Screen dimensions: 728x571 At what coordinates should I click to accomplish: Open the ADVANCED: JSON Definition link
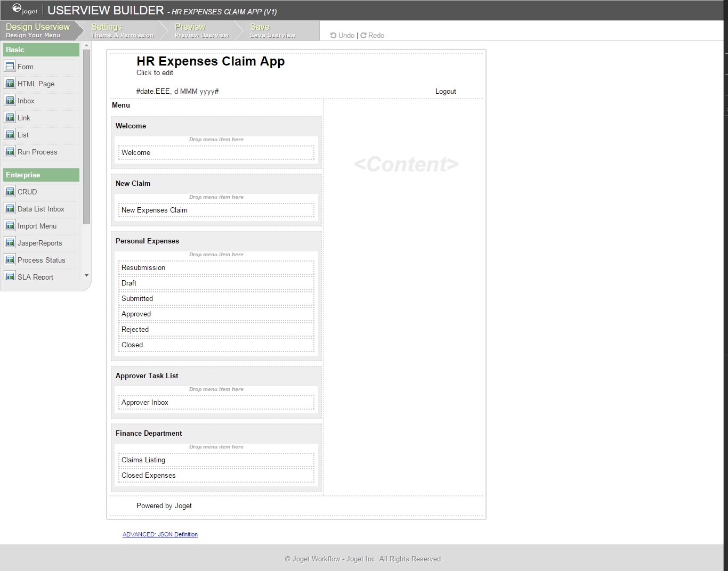[160, 534]
